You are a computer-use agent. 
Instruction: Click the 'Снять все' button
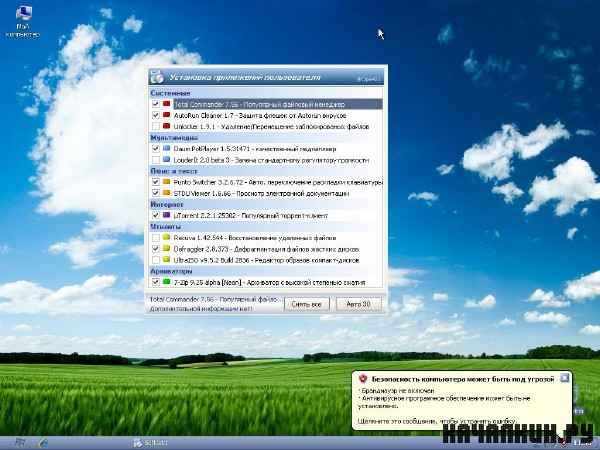point(307,304)
